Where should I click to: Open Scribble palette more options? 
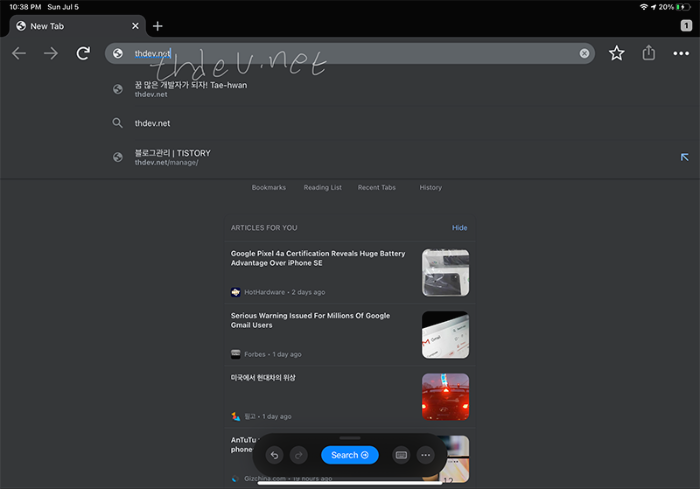coord(425,455)
